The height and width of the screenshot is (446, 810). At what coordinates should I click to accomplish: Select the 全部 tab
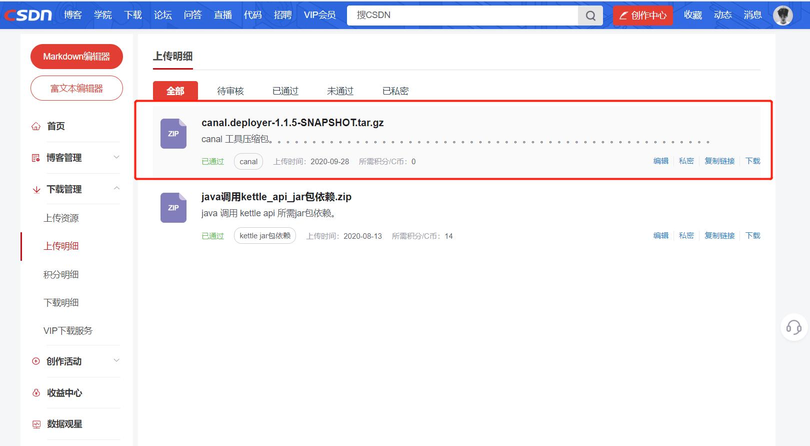(x=175, y=91)
